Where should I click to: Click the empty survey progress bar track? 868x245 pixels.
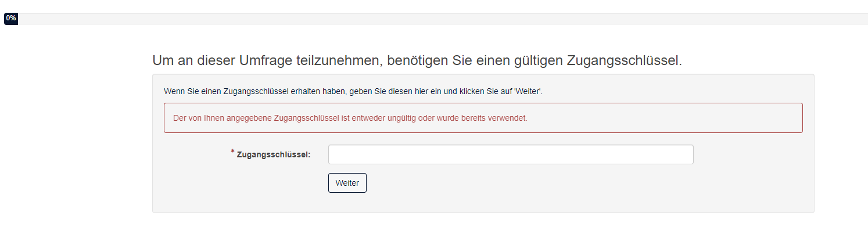pyautogui.click(x=442, y=19)
